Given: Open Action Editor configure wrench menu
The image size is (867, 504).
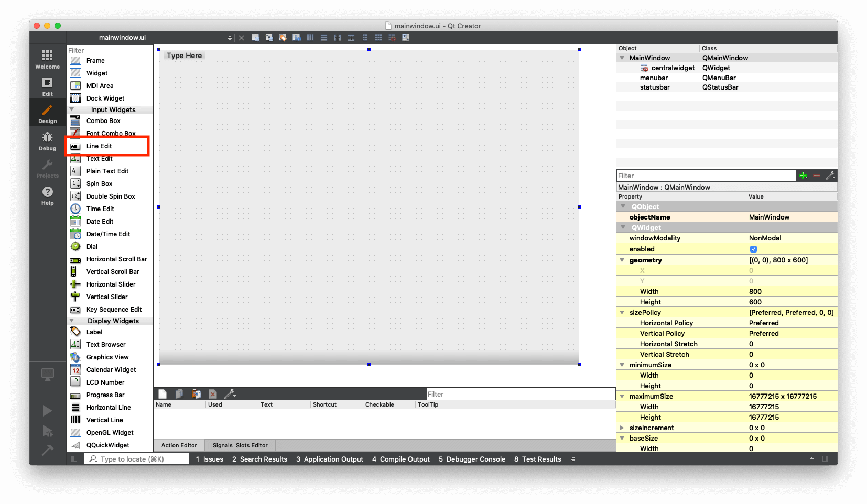Looking at the screenshot, I should pyautogui.click(x=230, y=394).
